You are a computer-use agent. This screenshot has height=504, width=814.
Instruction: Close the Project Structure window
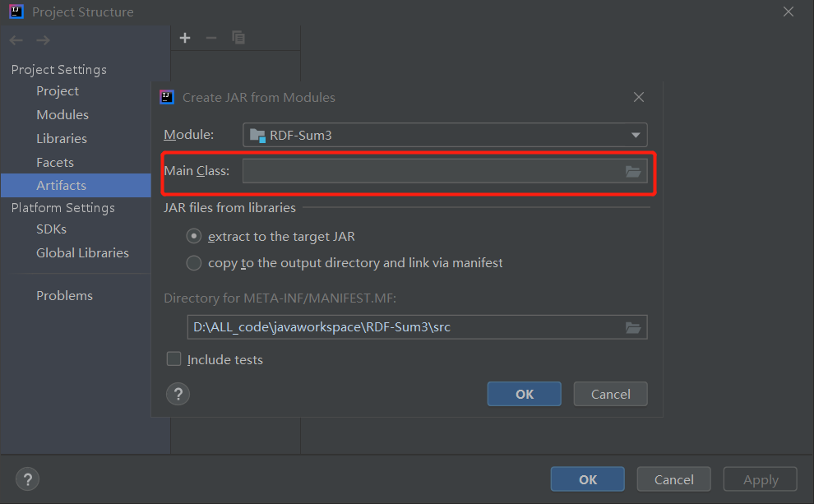click(x=789, y=12)
